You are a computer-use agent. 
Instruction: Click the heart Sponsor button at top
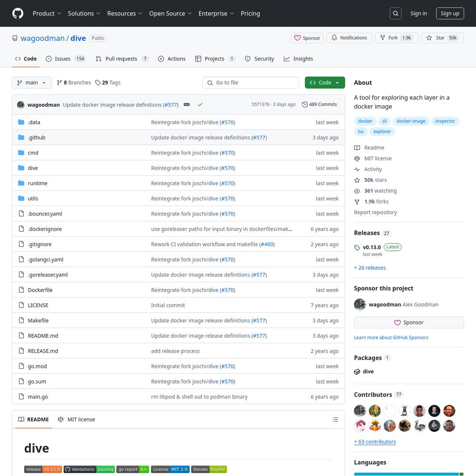tap(307, 38)
